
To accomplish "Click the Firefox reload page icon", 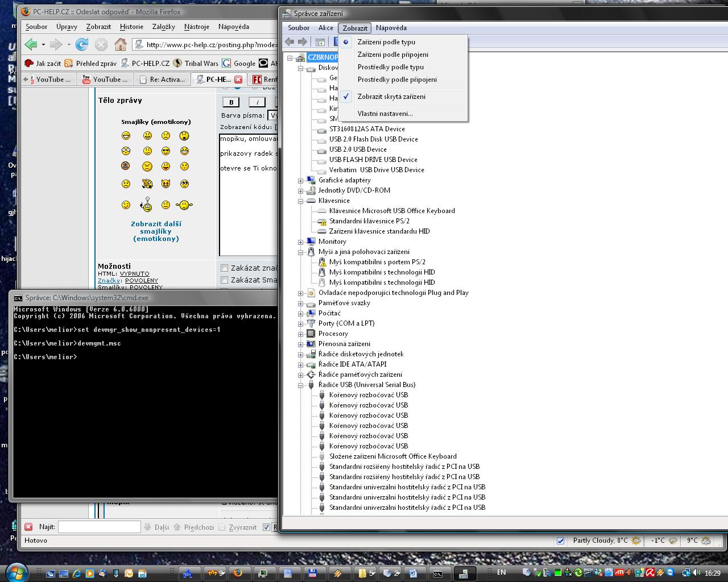I will click(82, 44).
